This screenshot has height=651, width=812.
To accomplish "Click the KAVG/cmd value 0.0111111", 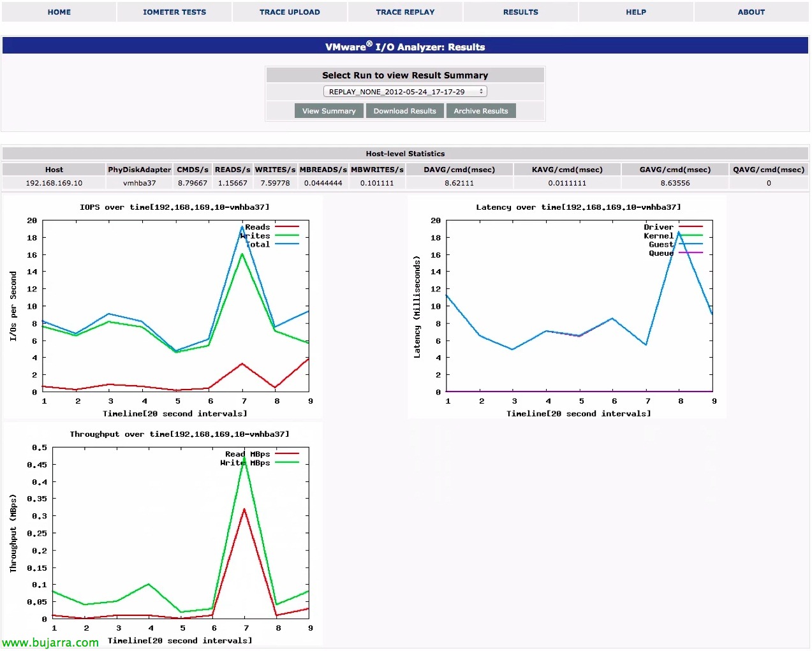I will coord(567,183).
